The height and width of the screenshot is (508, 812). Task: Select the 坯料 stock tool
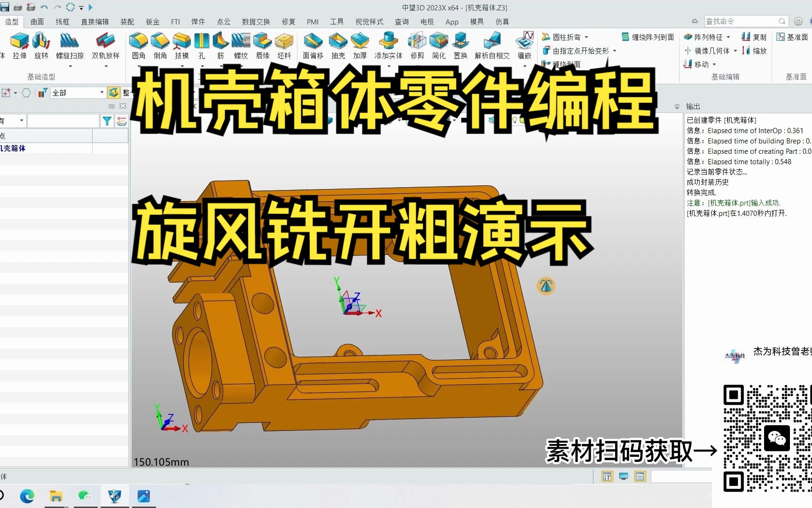click(x=284, y=46)
